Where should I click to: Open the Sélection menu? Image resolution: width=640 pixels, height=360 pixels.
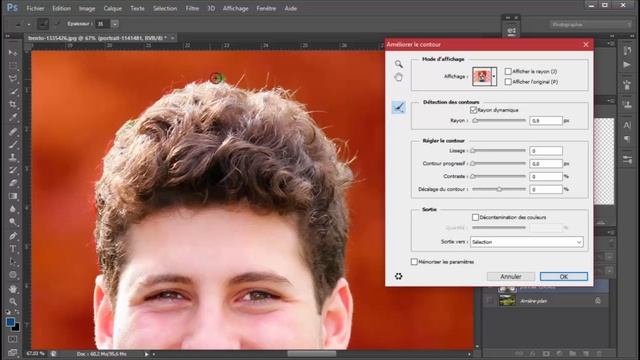click(165, 8)
